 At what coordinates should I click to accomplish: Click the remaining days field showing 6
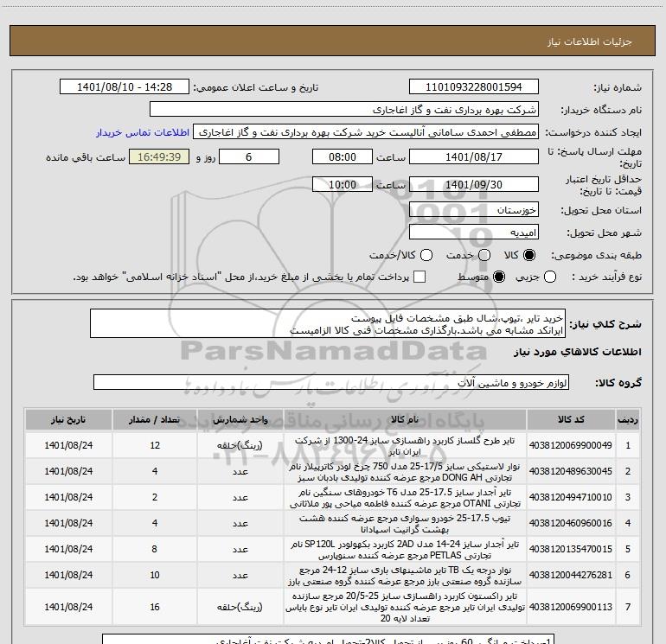(249, 156)
